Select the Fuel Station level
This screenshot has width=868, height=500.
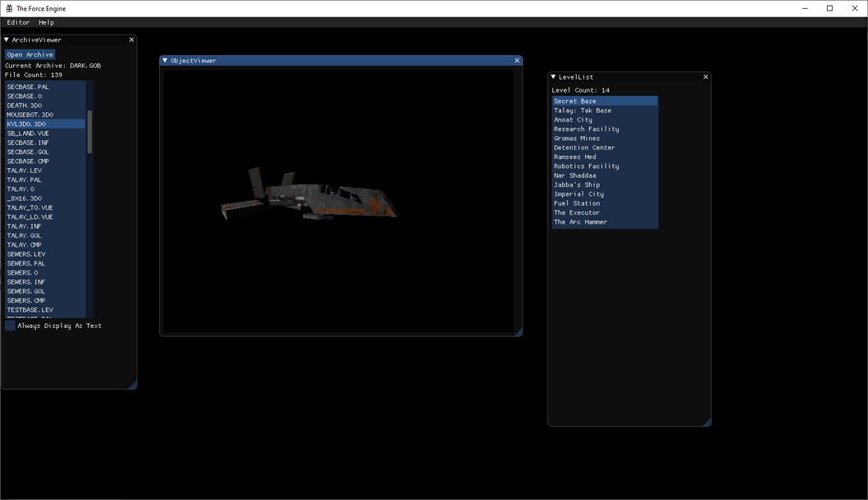[x=605, y=203]
